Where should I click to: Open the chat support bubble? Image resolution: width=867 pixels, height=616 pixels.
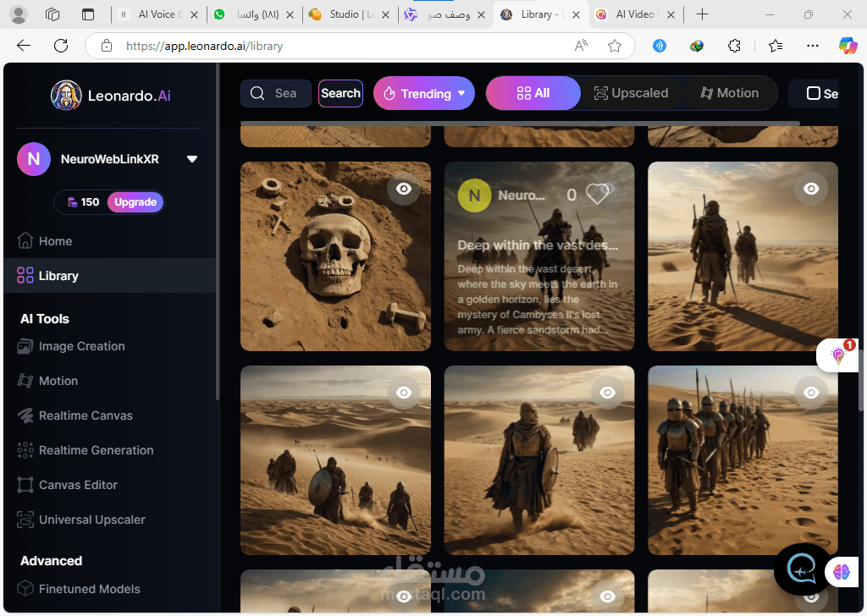(802, 569)
